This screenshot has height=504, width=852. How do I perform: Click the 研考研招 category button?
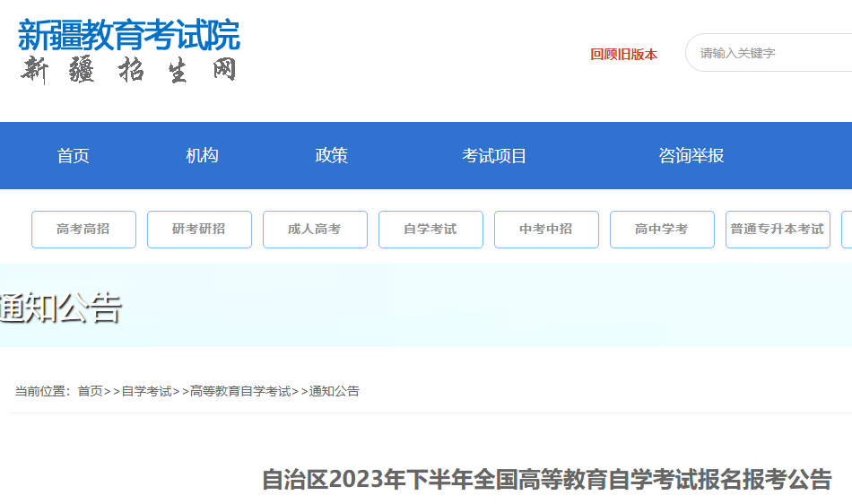(199, 230)
